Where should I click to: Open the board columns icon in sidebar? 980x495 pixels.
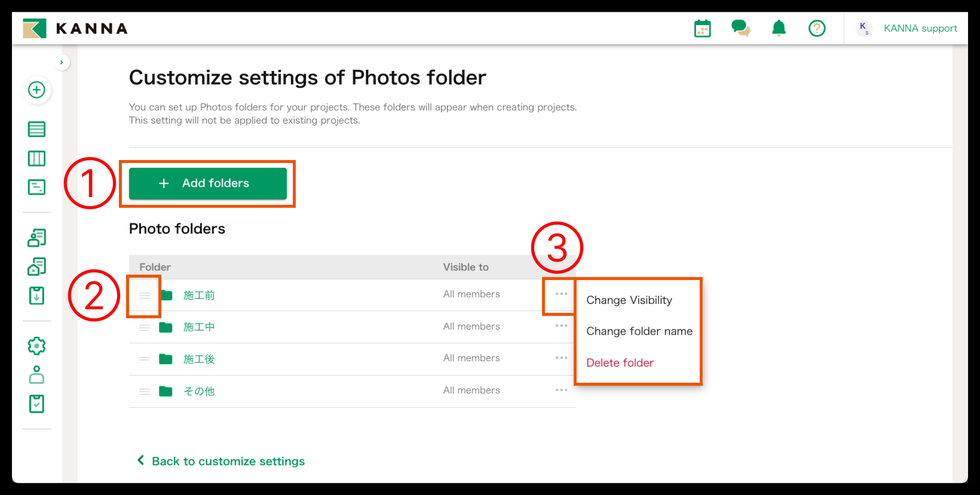37,159
